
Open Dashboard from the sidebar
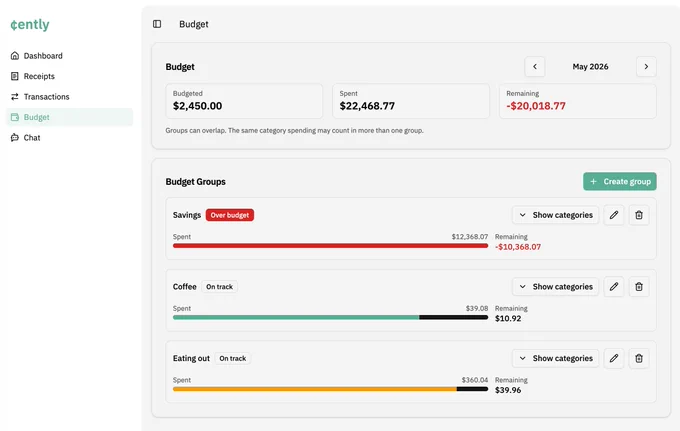click(x=69, y=56)
